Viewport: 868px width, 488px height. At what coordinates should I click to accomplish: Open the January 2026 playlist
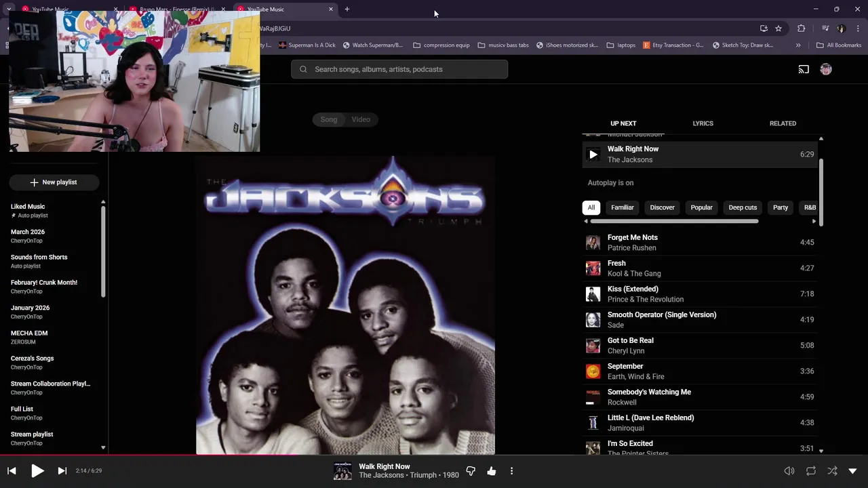click(x=51, y=312)
